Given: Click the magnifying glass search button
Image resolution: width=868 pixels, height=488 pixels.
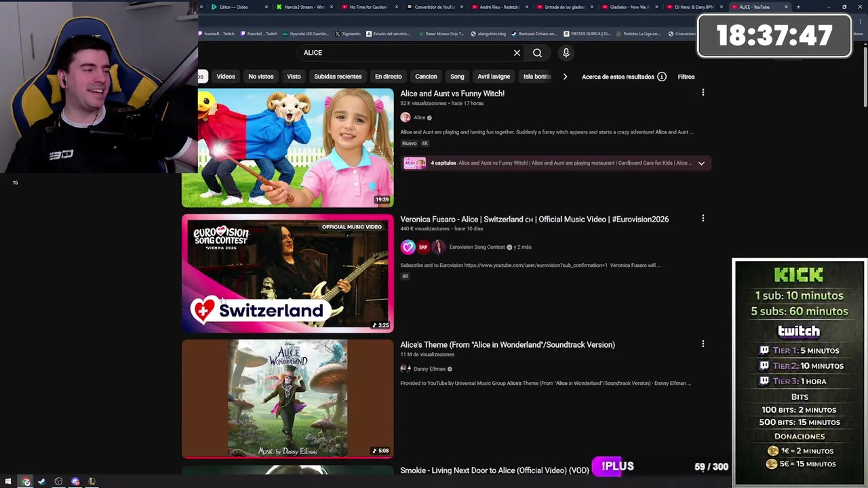Looking at the screenshot, I should click(x=537, y=53).
